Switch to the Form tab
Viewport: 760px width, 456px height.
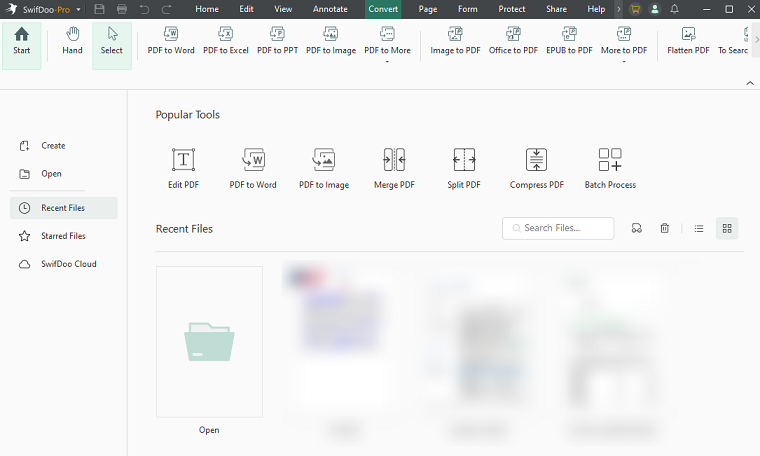click(468, 9)
